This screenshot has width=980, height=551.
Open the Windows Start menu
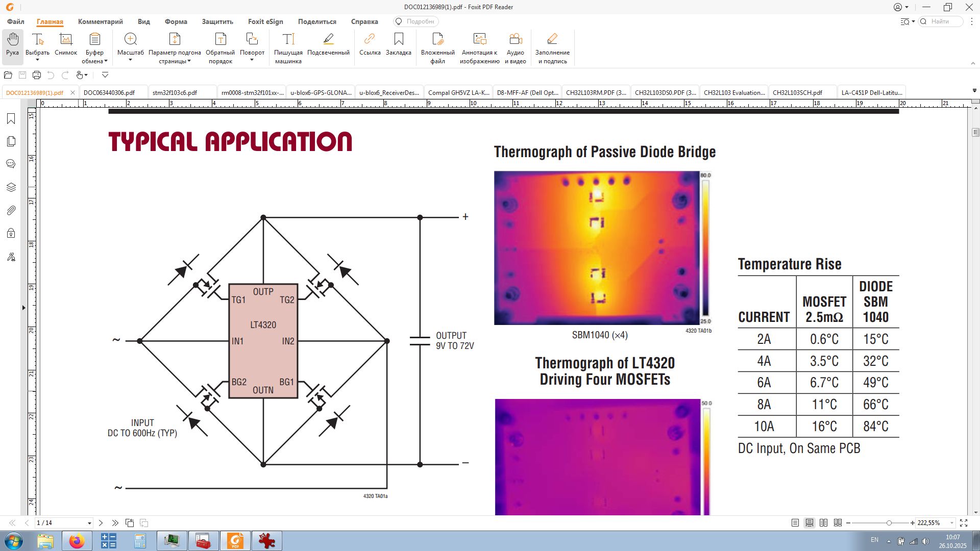pyautogui.click(x=13, y=541)
